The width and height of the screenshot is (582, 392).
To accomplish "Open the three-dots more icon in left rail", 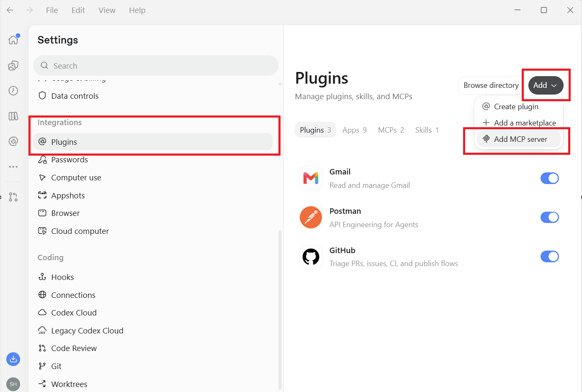I will tap(13, 167).
